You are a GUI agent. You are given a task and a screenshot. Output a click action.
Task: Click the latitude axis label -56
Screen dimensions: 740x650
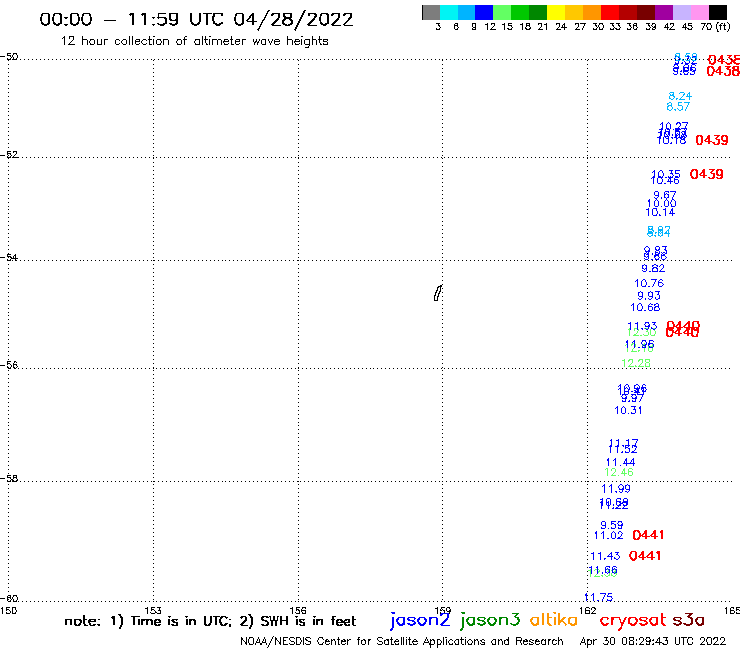(x=9, y=365)
